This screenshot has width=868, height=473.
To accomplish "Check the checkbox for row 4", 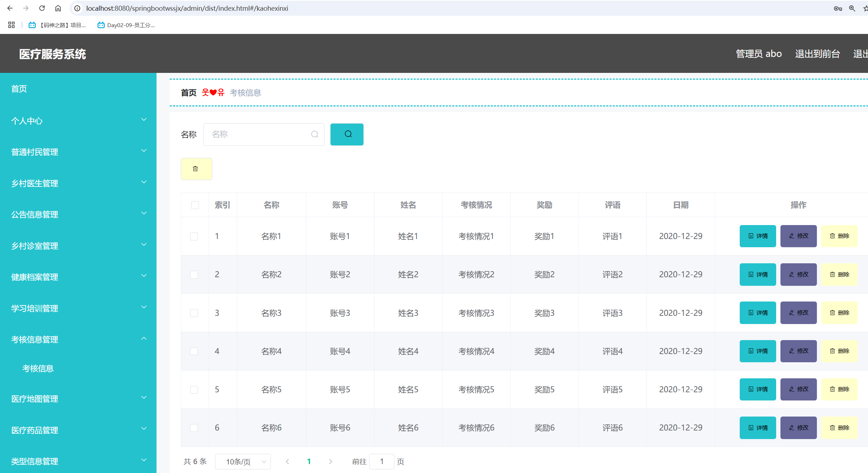I will [x=194, y=352].
